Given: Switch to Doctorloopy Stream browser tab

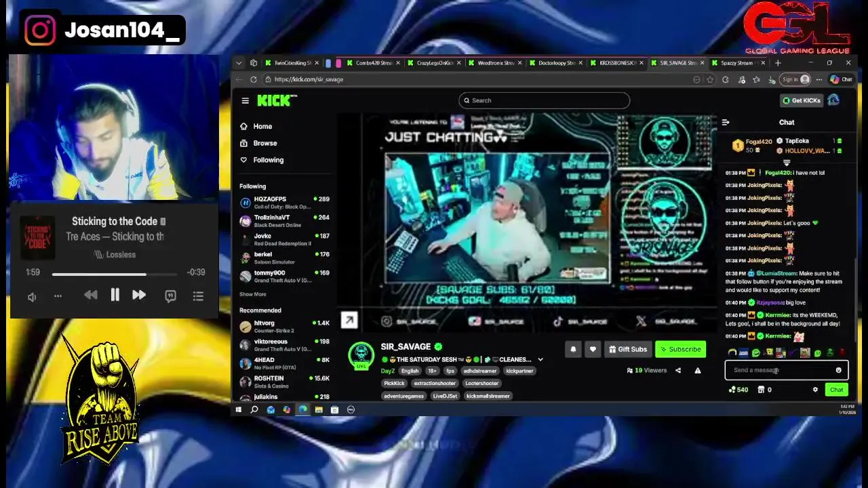Looking at the screenshot, I should [x=555, y=63].
